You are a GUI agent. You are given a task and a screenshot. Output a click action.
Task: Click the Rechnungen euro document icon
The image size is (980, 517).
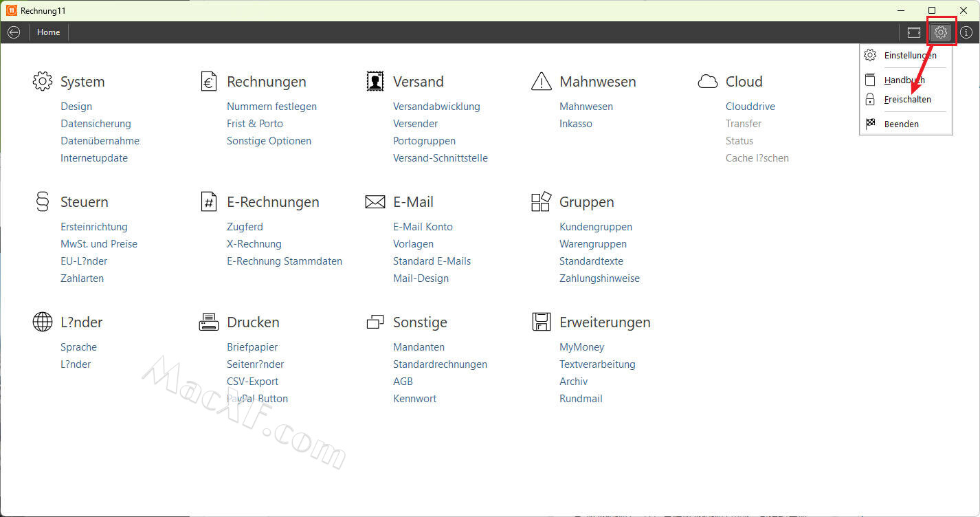click(209, 81)
